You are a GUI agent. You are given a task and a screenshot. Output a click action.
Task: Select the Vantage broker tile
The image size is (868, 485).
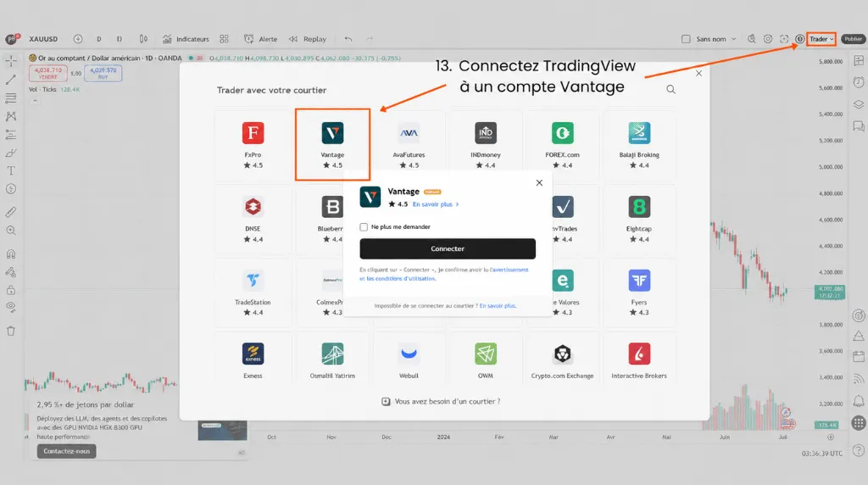332,145
